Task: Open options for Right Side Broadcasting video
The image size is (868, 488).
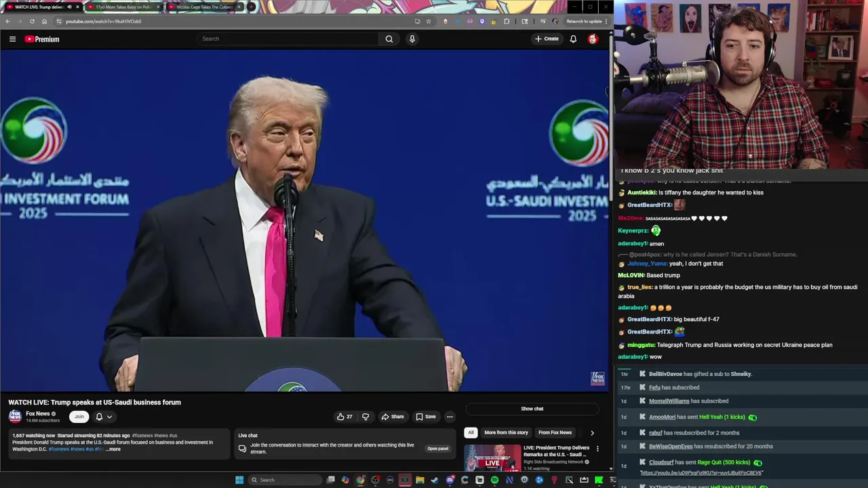Action: tap(597, 449)
